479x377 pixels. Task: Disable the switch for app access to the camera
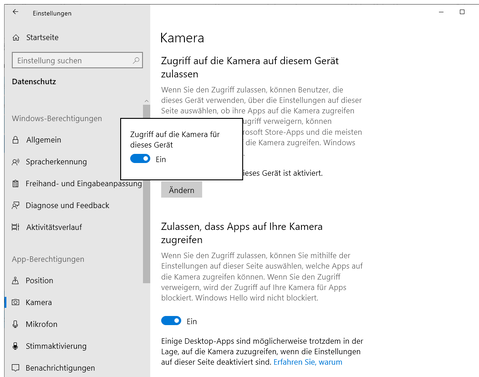coord(171,321)
